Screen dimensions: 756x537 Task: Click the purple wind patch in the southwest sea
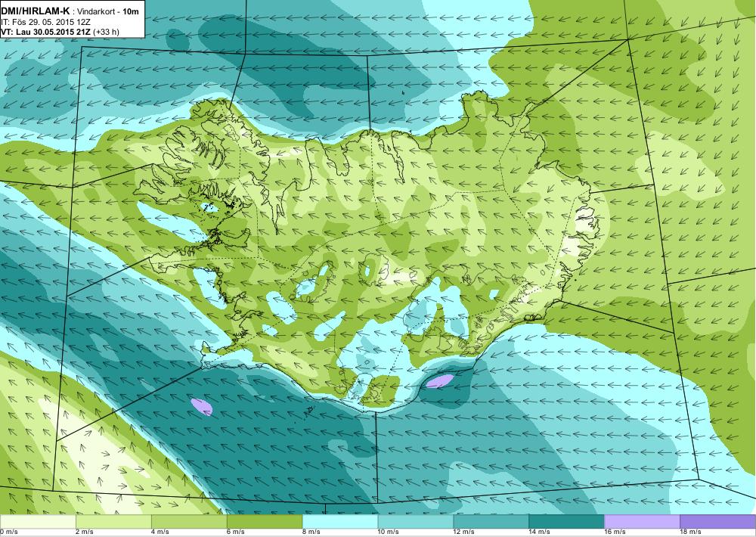[202, 406]
